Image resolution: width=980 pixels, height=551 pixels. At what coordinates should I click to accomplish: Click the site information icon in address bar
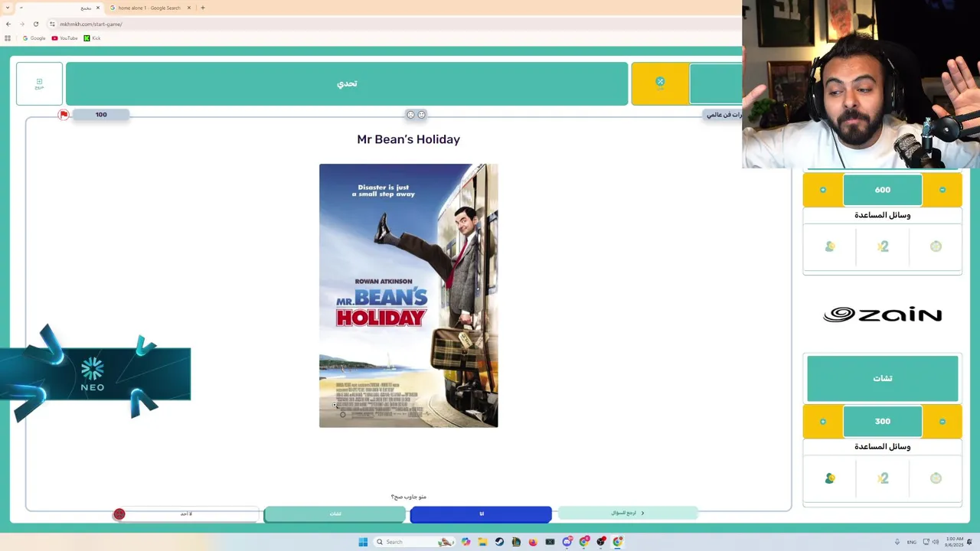pos(52,24)
